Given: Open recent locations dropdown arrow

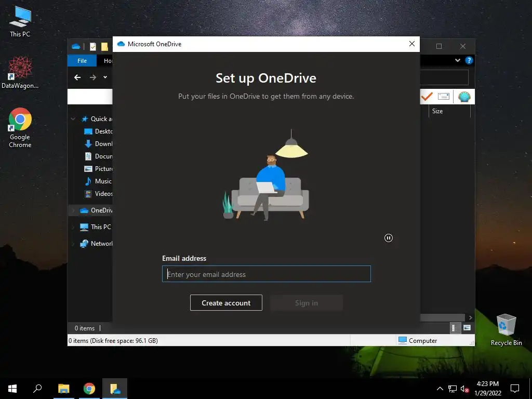Looking at the screenshot, I should (105, 77).
